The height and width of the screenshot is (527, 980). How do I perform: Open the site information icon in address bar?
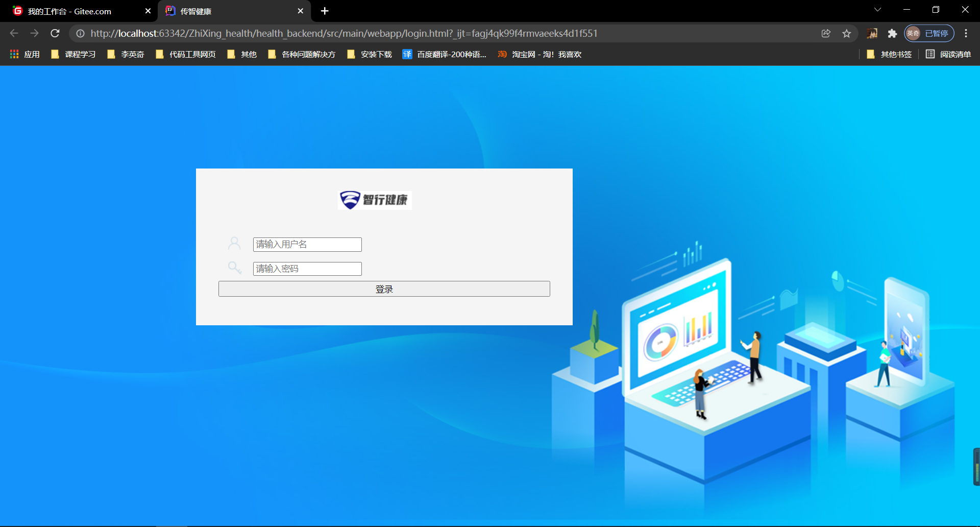80,33
